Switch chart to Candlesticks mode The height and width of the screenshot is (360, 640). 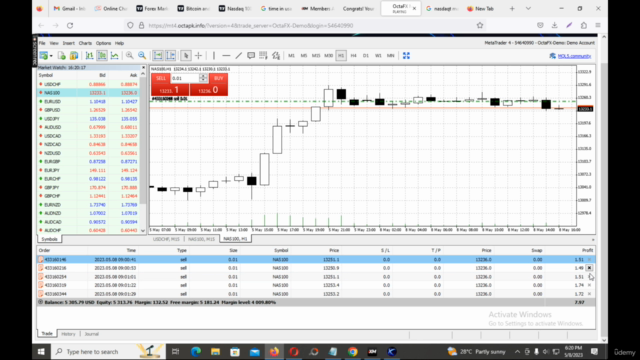pyautogui.click(x=102, y=56)
